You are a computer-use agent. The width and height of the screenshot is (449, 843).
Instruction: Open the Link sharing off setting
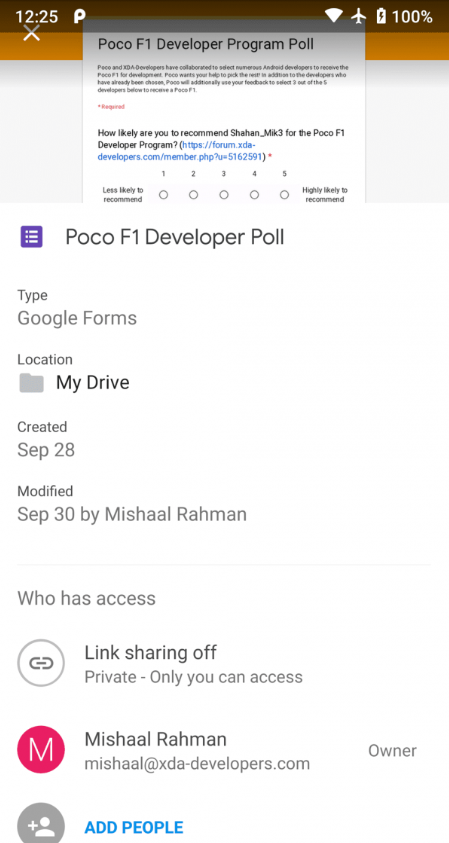point(224,663)
